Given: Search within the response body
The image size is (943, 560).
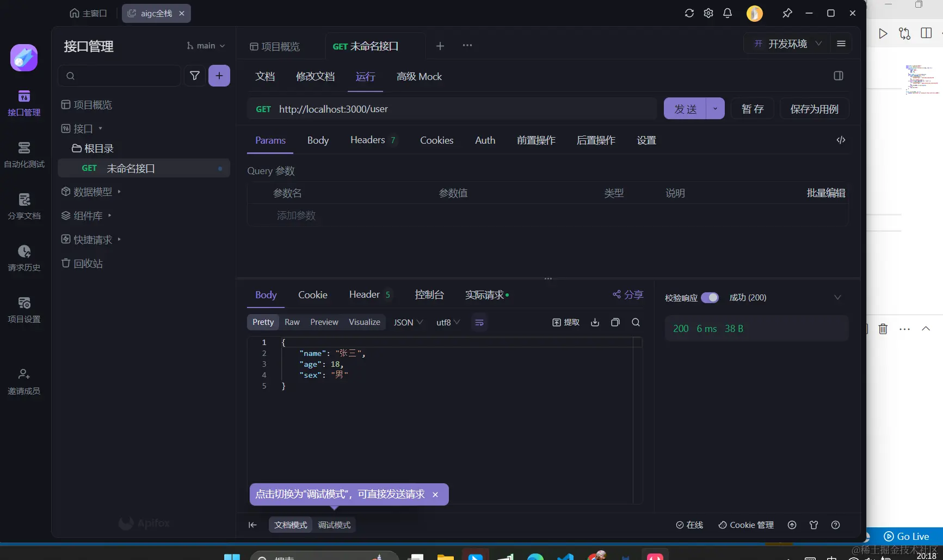Looking at the screenshot, I should (x=636, y=322).
